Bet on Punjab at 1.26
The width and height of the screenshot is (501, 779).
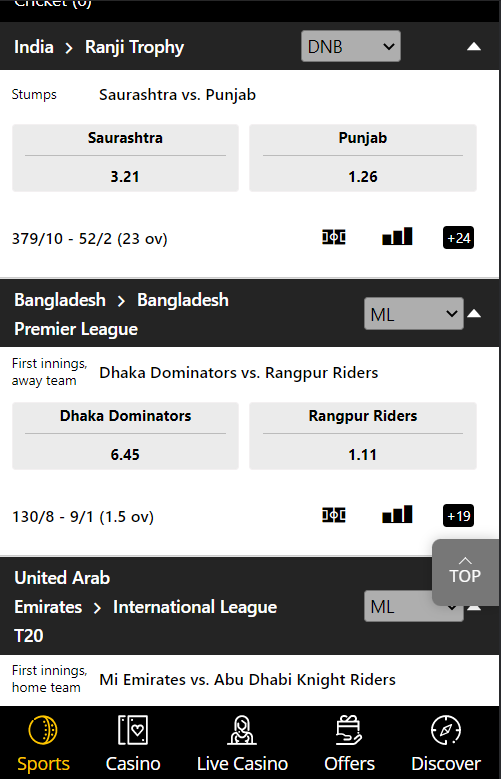click(x=363, y=158)
